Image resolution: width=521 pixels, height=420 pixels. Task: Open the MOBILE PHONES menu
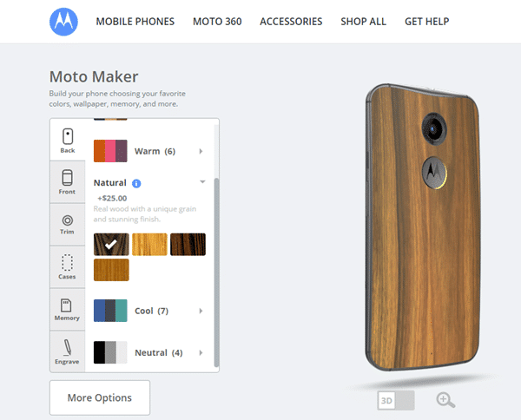coord(135,22)
